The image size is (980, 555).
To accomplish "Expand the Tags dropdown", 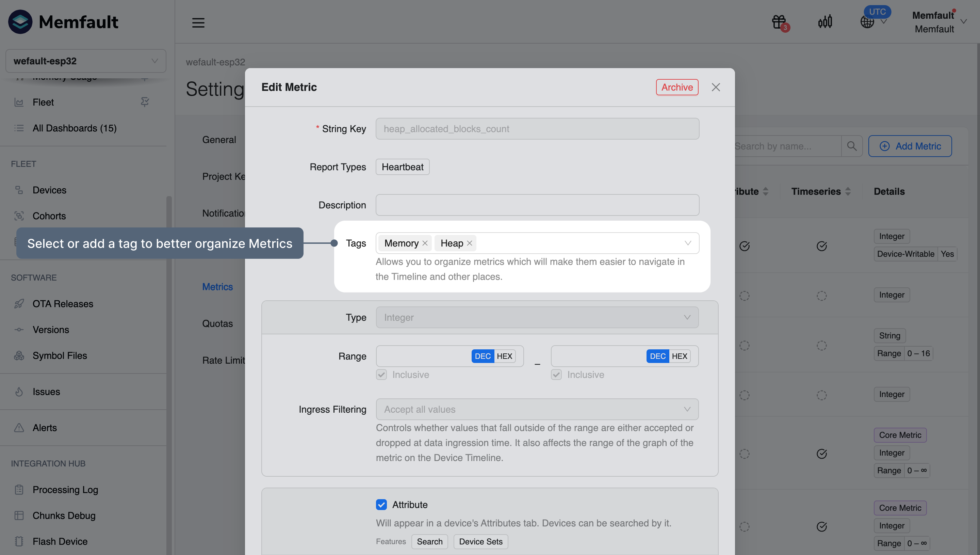I will coord(687,243).
